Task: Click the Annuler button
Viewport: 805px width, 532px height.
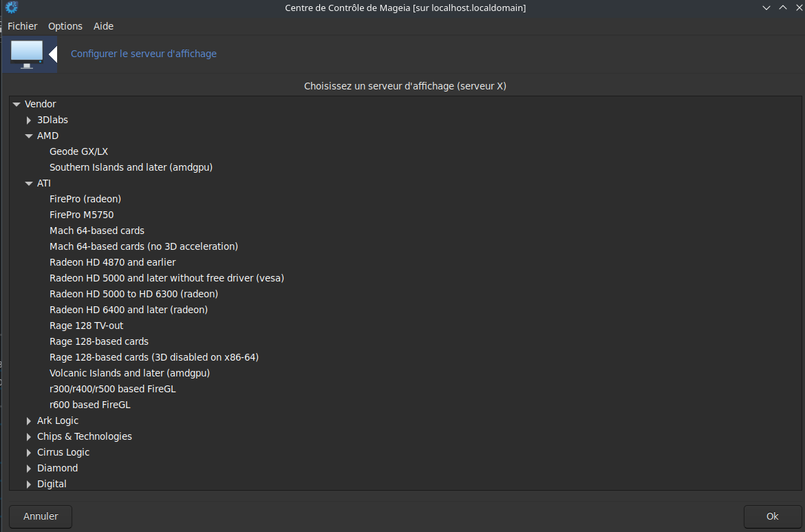Action: pyautogui.click(x=41, y=517)
